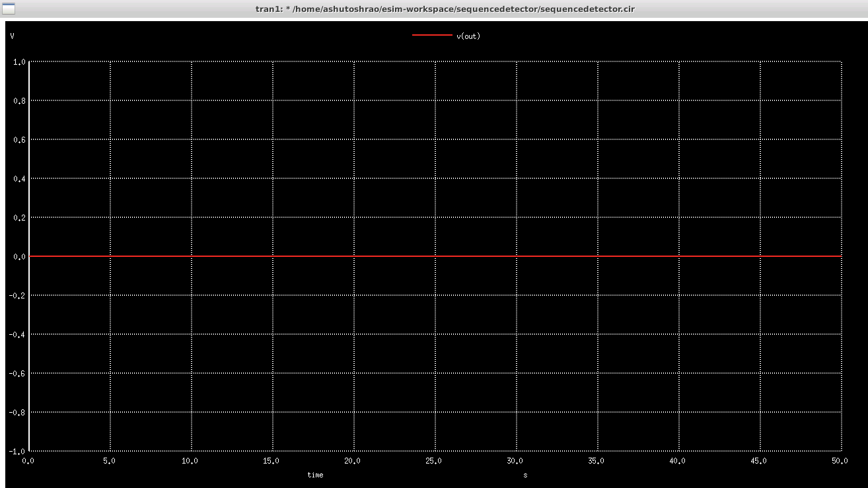Click the 30.0 x-axis tick label
Screen dimensions: 868x488
coord(516,462)
